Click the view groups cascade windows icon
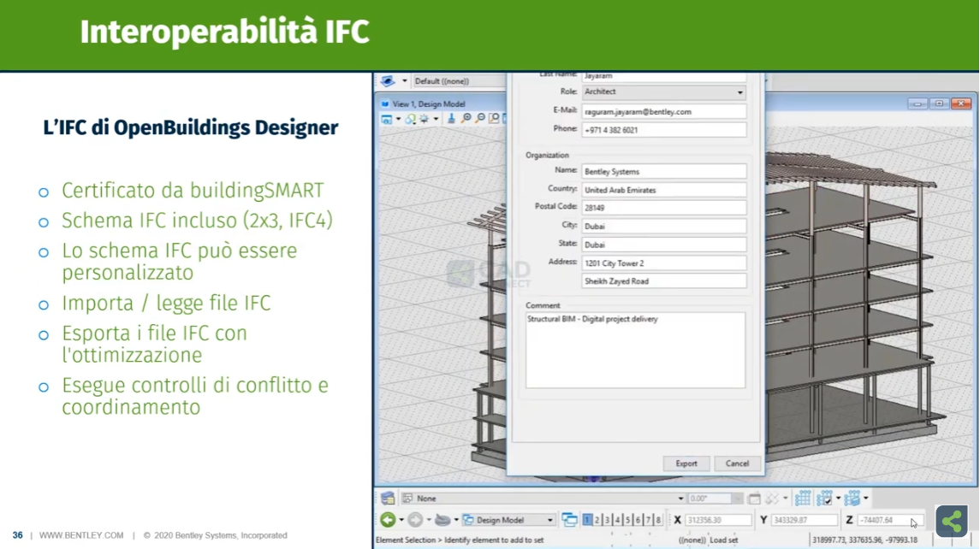980x549 pixels. (569, 520)
